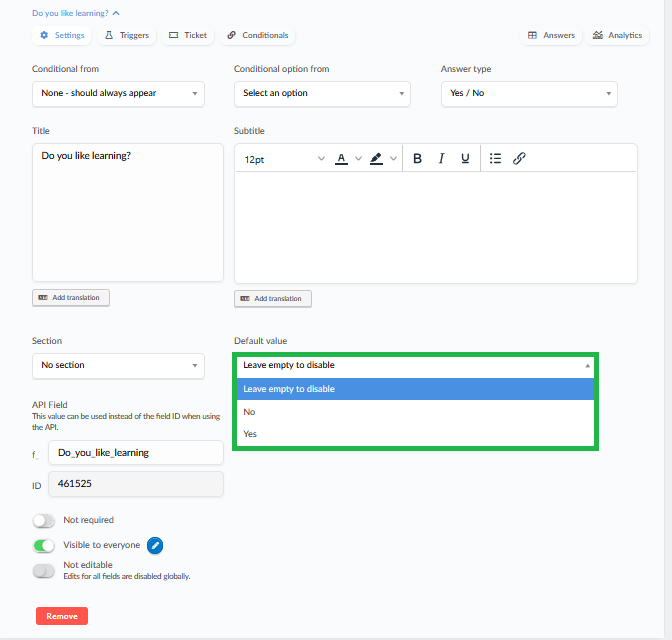Click the 'Edits for all fields are disabled globally.' text
The height and width of the screenshot is (640, 672).
[x=127, y=576]
